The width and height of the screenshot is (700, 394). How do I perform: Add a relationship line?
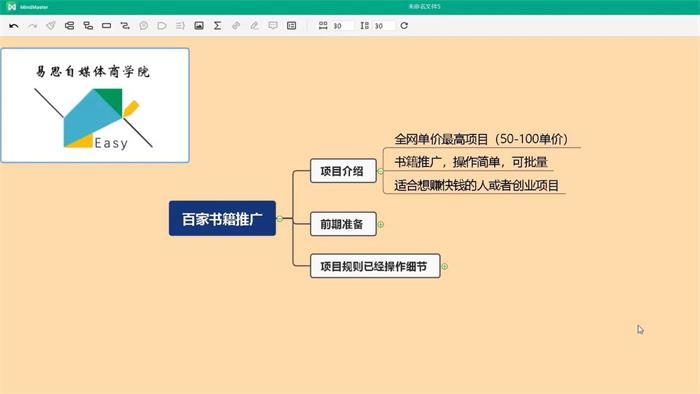tap(125, 26)
